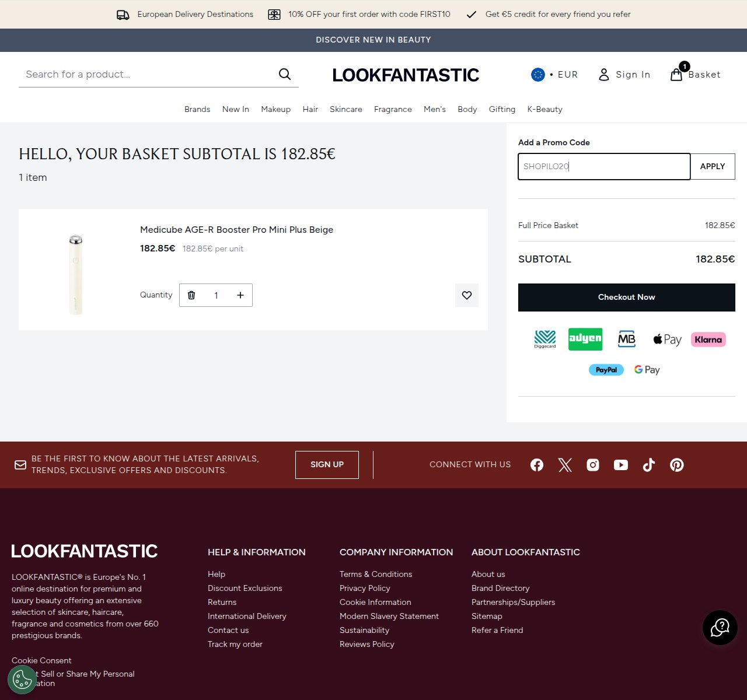This screenshot has height=700, width=747.
Task: Open the Body menu
Action: click(467, 109)
